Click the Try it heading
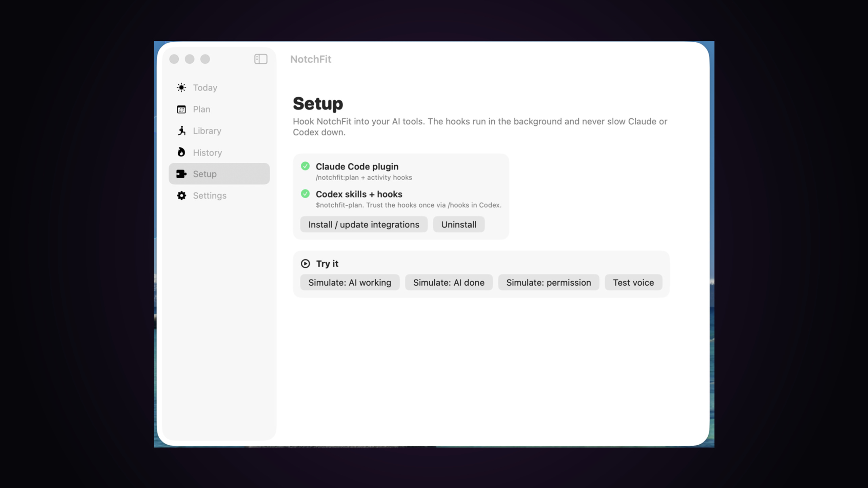Image resolution: width=868 pixels, height=488 pixels. pyautogui.click(x=327, y=264)
